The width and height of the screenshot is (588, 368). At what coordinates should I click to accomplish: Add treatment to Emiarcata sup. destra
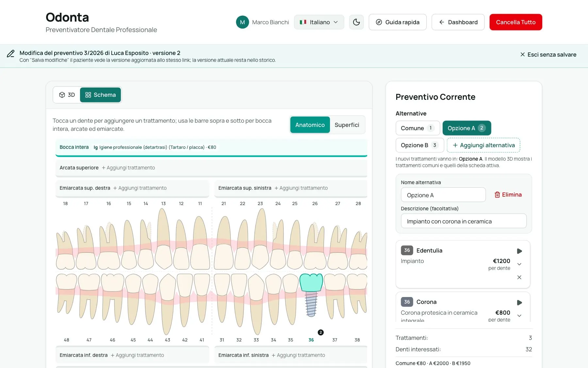point(140,188)
